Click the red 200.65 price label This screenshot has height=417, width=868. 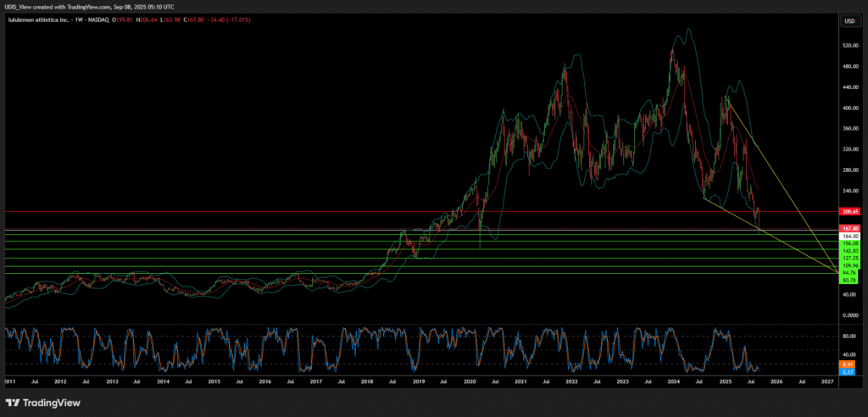click(x=849, y=211)
